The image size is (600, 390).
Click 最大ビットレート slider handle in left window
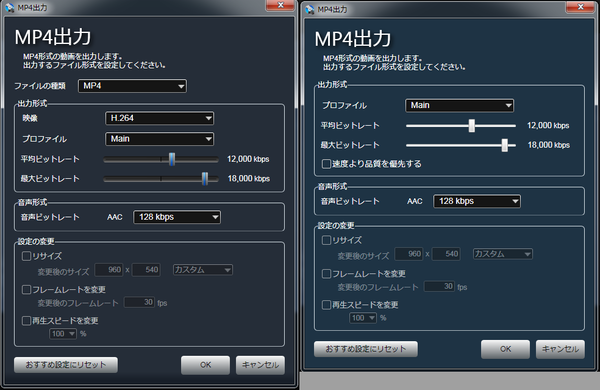205,178
